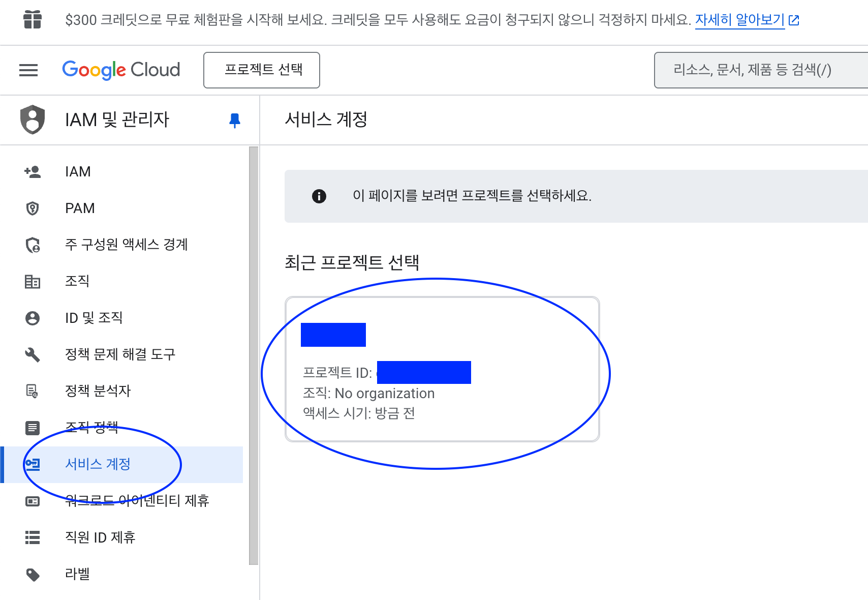The height and width of the screenshot is (600, 868).
Task: Click the Google Cloud logo
Action: point(121,70)
